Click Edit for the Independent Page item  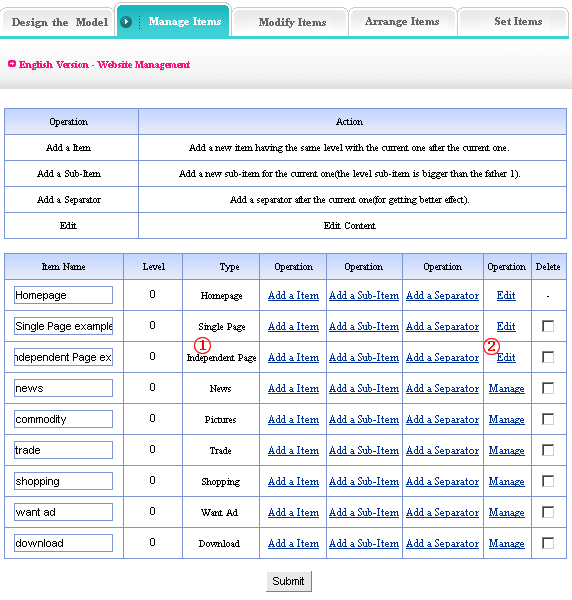point(506,357)
